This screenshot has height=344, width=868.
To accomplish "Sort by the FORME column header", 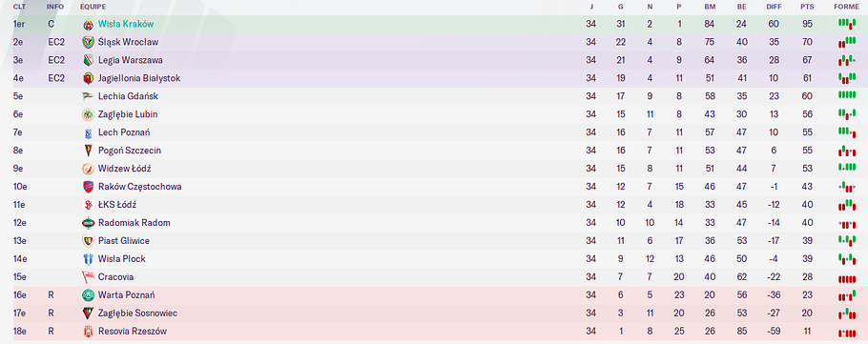I will pos(847,7).
